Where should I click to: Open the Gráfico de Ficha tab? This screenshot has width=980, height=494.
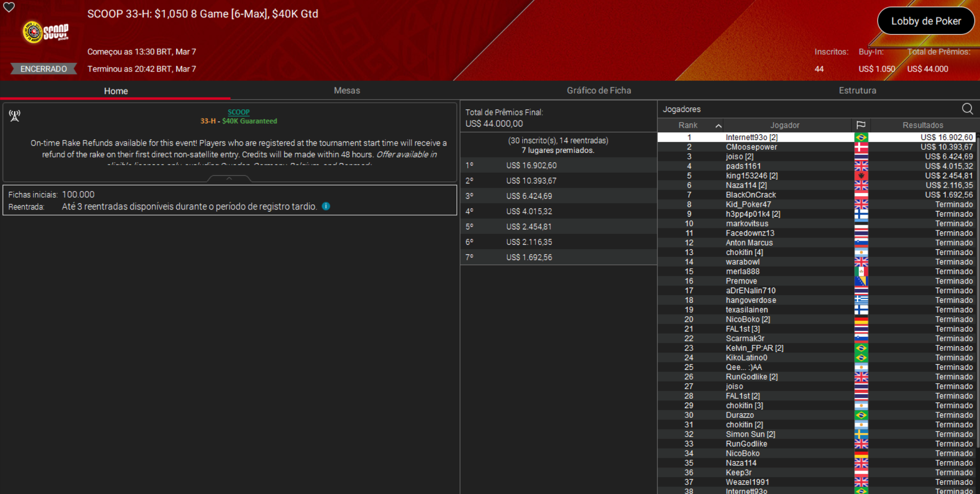tap(599, 90)
